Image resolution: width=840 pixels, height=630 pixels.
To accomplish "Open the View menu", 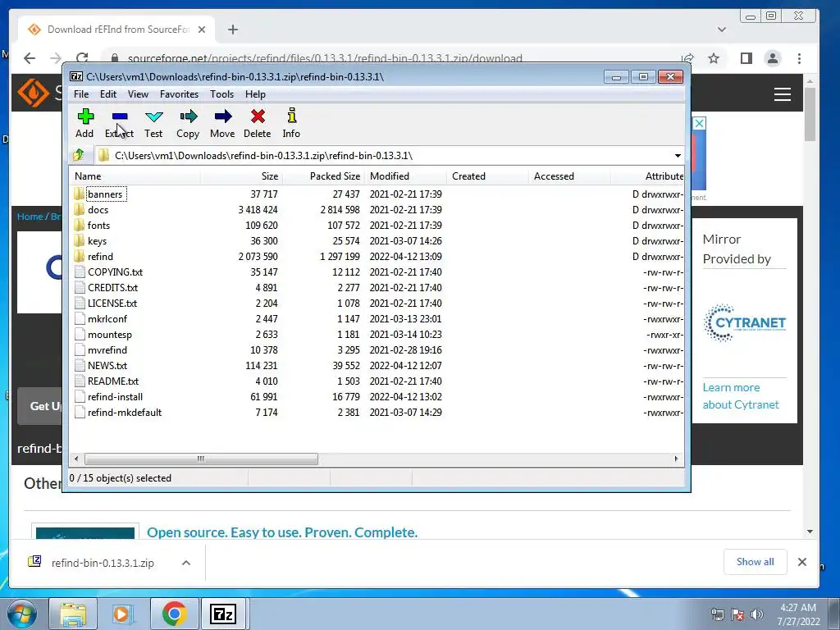I will 138,94.
